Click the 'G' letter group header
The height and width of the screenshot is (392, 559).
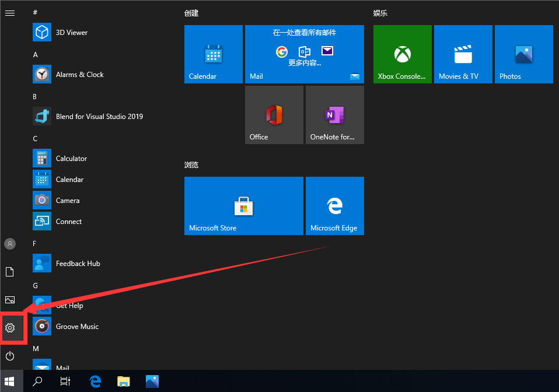click(35, 286)
